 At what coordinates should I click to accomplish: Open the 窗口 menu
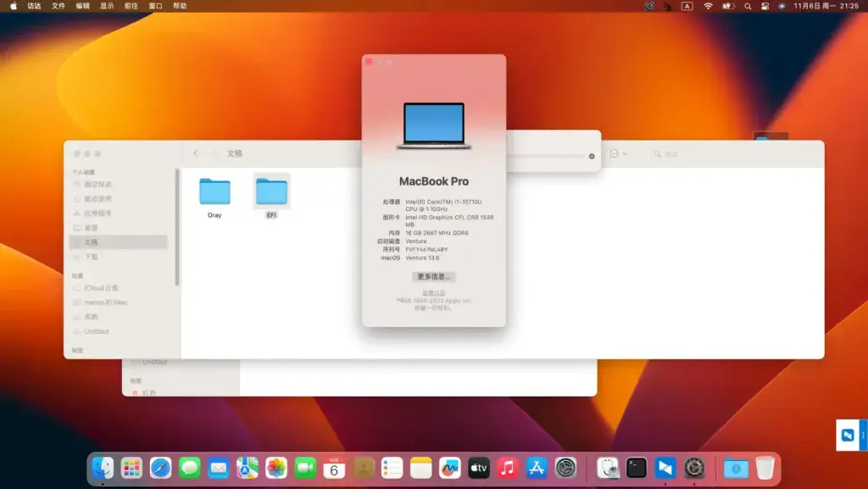coord(156,6)
